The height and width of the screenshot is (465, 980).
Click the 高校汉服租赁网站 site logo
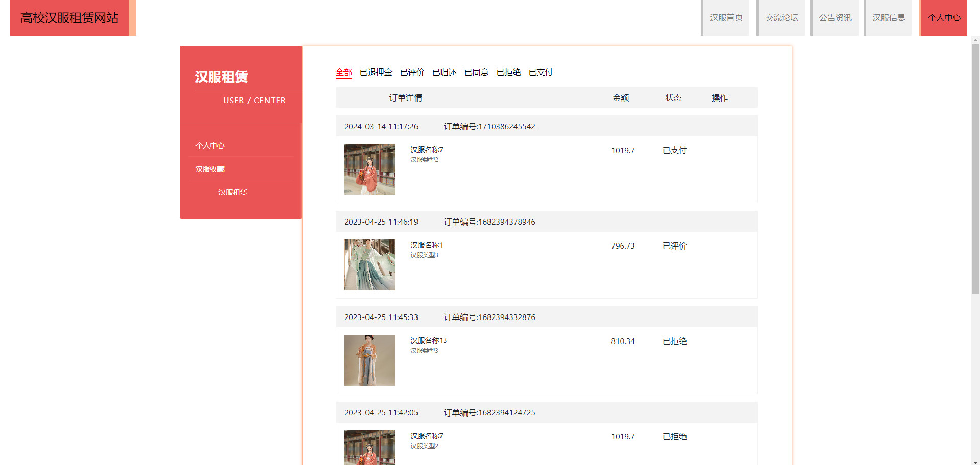(69, 18)
